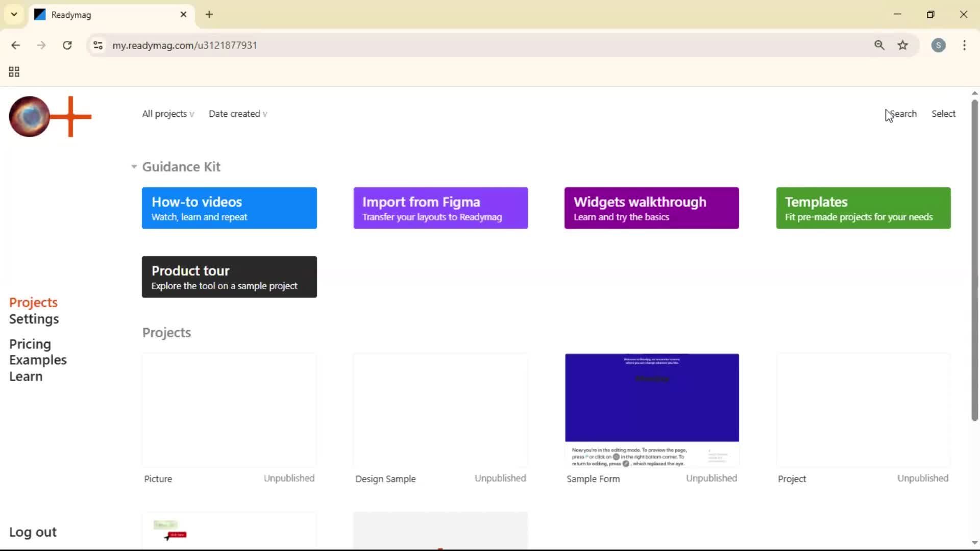
Task: Open the Date created sorting dropdown
Action: 238,113
